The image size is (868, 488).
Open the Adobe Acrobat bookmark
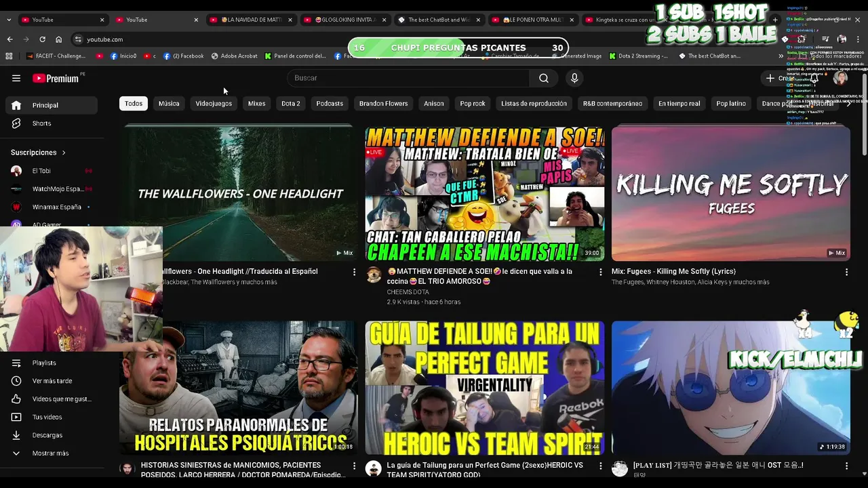(235, 56)
